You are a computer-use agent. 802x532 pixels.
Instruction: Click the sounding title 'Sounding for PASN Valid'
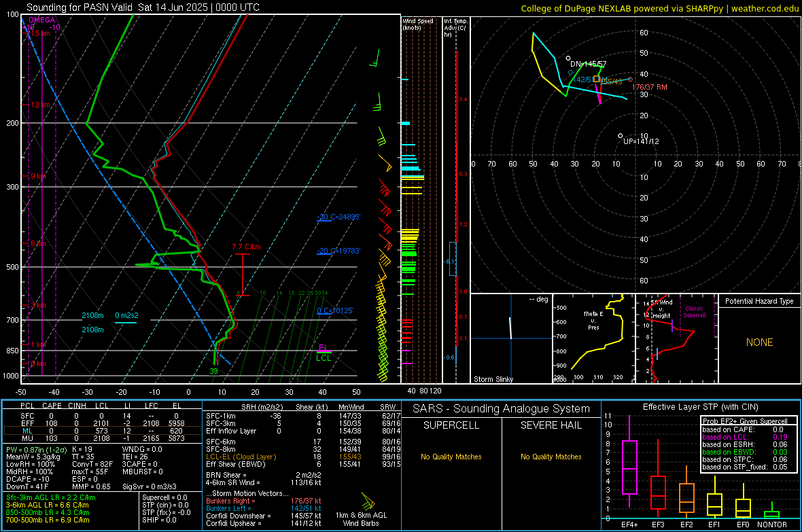click(80, 7)
